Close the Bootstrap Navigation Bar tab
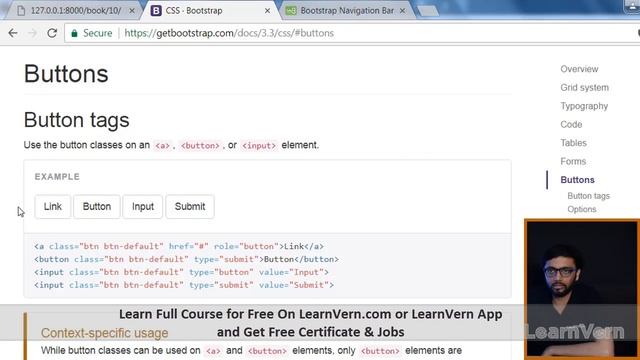 (402, 11)
